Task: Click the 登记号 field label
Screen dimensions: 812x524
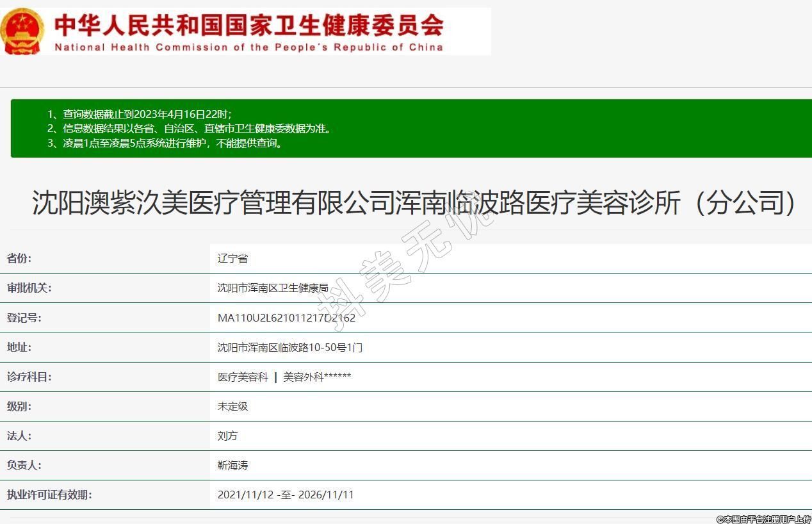Action: (x=24, y=318)
